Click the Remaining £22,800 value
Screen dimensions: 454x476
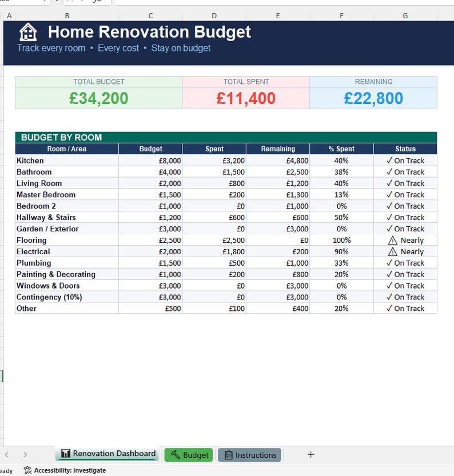373,98
